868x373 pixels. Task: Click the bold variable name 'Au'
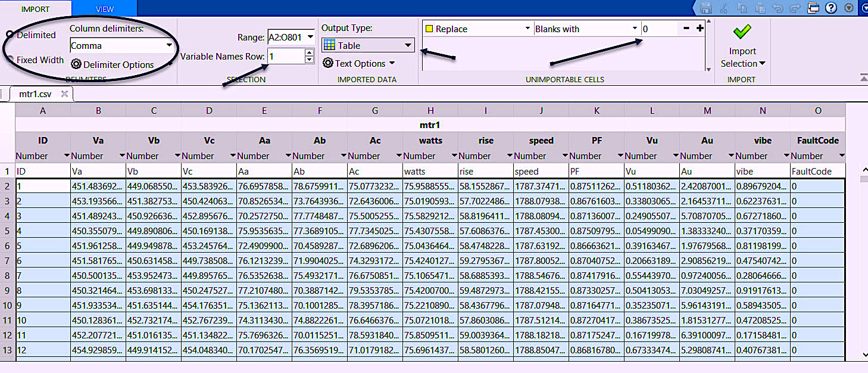707,141
